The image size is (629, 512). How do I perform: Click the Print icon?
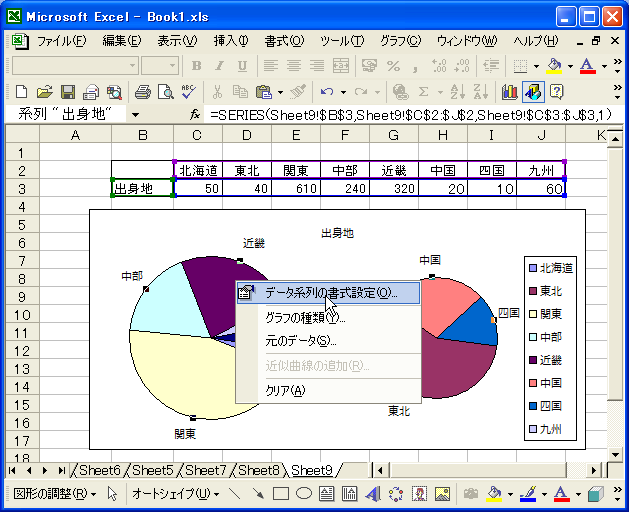(142, 92)
